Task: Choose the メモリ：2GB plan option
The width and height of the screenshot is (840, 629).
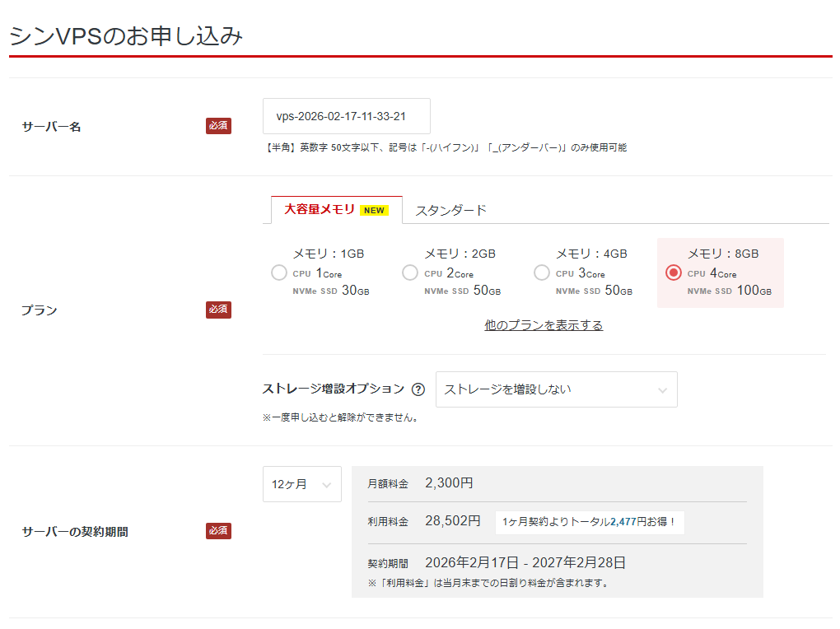Action: [x=410, y=273]
